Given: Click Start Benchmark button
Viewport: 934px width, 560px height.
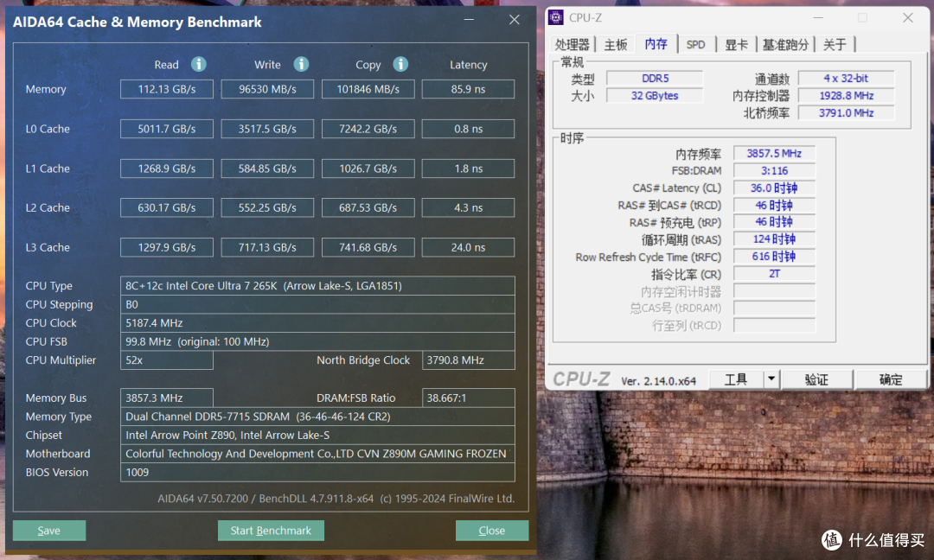Looking at the screenshot, I should pyautogui.click(x=271, y=531).
